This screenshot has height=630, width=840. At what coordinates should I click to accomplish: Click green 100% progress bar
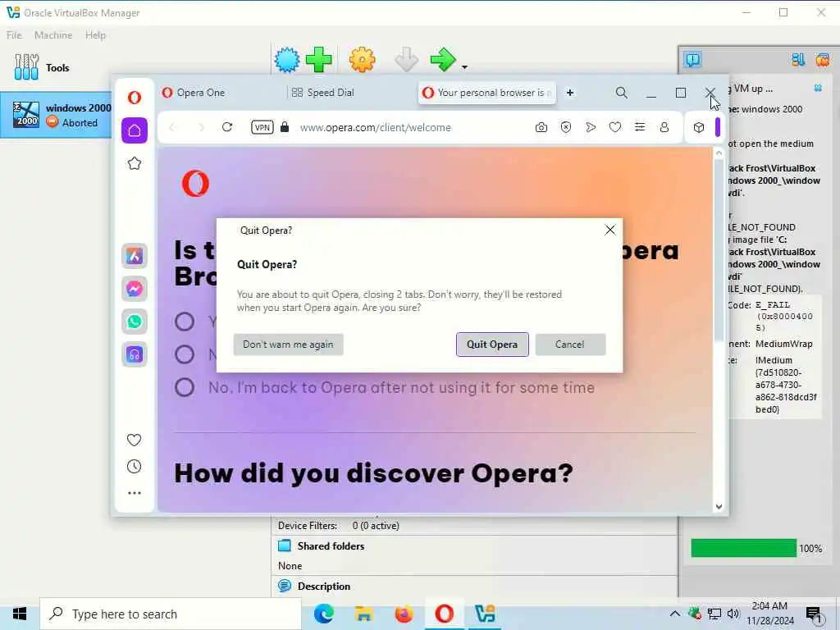[743, 548]
